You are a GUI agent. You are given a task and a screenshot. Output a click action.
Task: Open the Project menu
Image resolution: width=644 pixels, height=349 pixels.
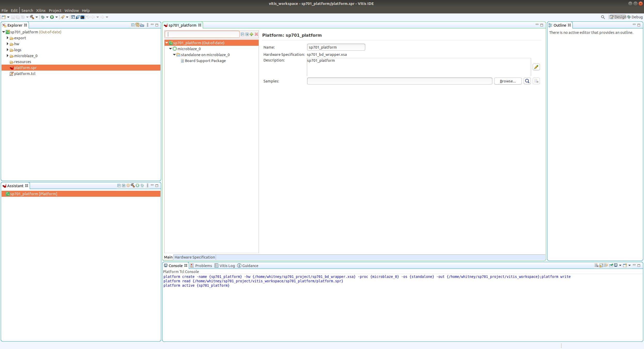55,10
